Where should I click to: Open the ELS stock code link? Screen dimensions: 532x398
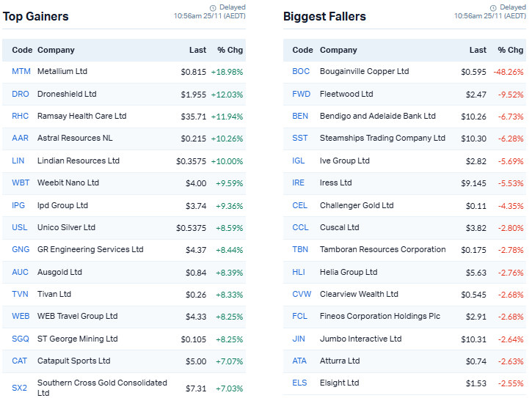coord(299,383)
